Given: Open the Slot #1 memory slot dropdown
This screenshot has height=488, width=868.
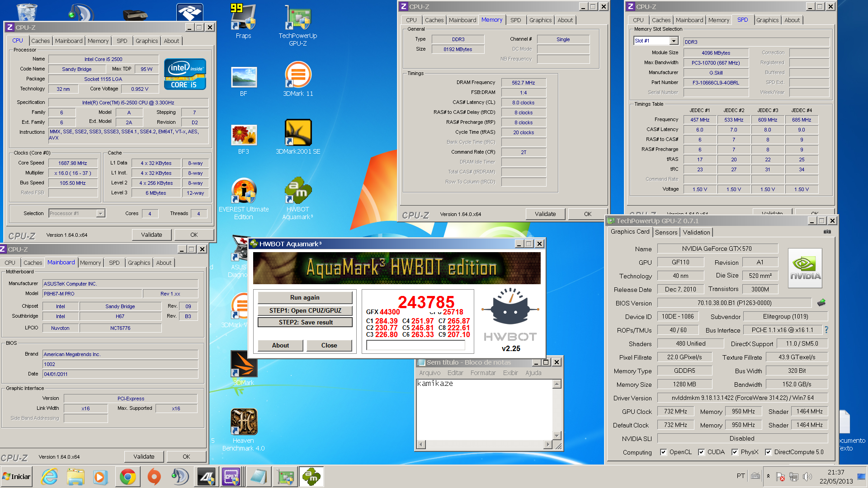Looking at the screenshot, I should tap(674, 41).
